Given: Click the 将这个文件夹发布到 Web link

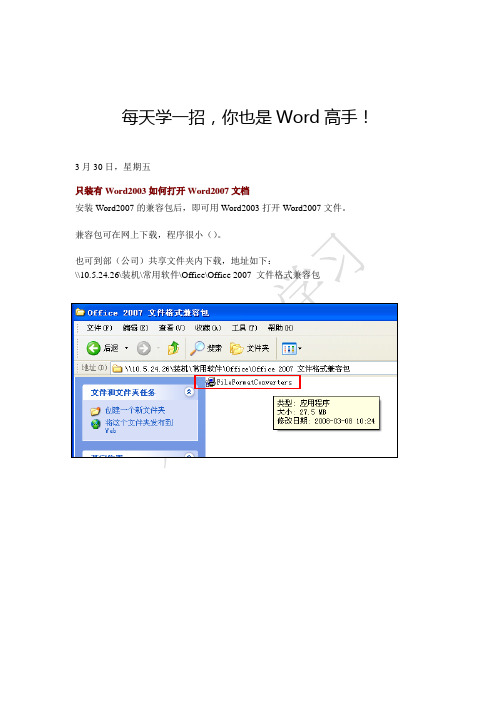Looking at the screenshot, I should point(139,426).
